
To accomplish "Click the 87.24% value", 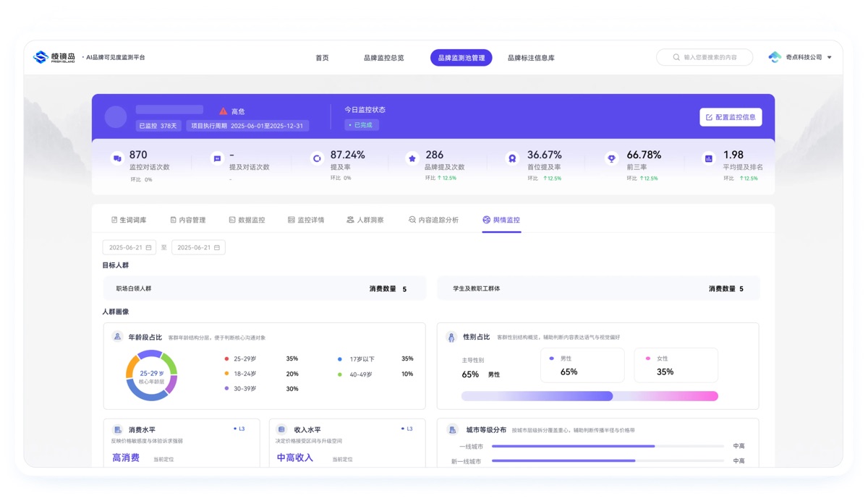I will click(348, 155).
